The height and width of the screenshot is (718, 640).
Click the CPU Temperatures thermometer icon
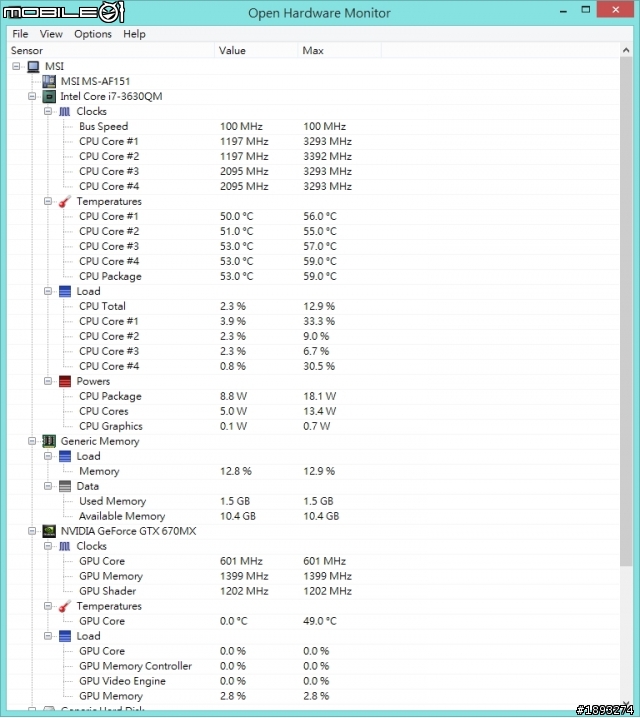[65, 201]
